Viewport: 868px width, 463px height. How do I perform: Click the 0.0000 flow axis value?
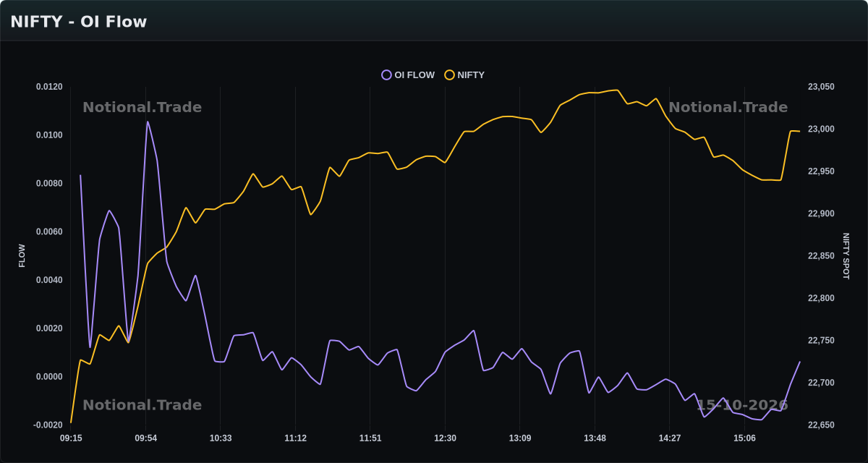coord(49,377)
